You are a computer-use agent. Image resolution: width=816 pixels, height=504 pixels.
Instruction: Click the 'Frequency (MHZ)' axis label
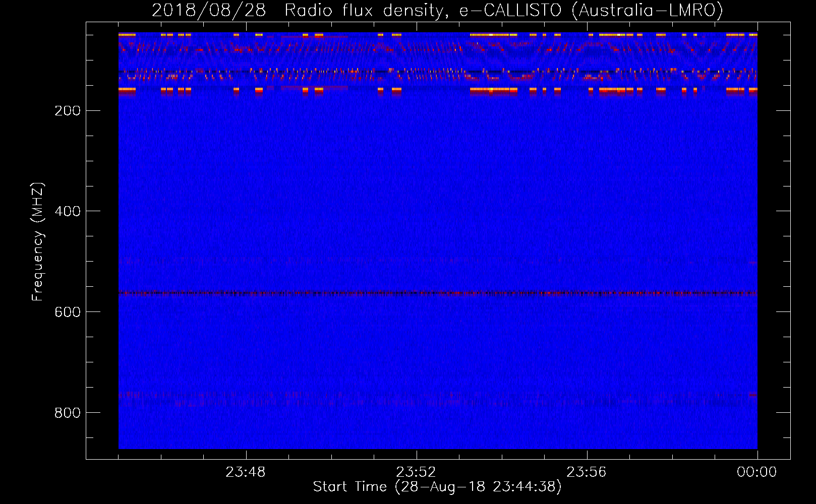tap(38, 241)
